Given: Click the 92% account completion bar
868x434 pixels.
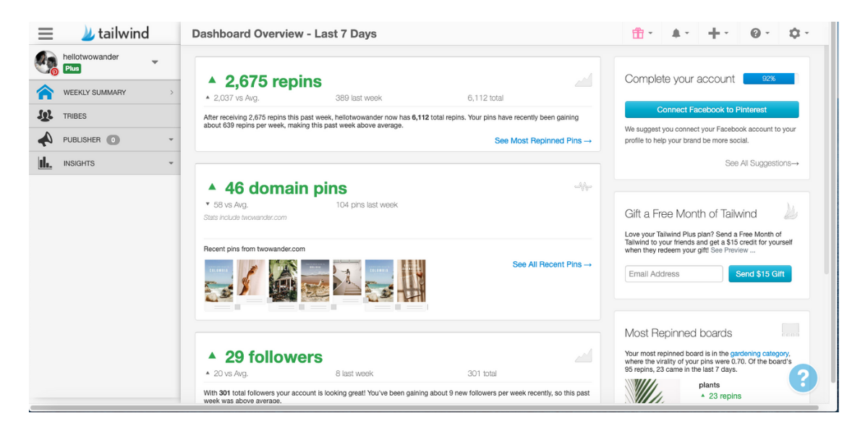Looking at the screenshot, I should point(768,79).
